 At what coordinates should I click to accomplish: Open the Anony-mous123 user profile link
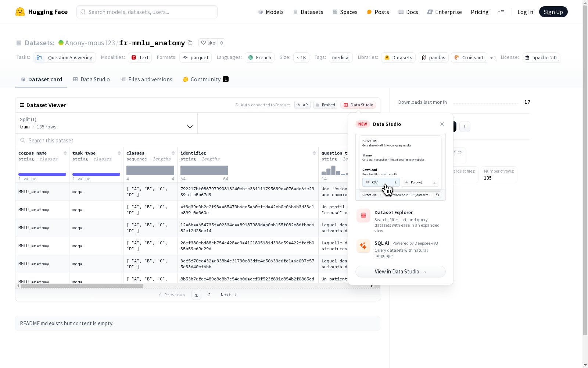(90, 43)
